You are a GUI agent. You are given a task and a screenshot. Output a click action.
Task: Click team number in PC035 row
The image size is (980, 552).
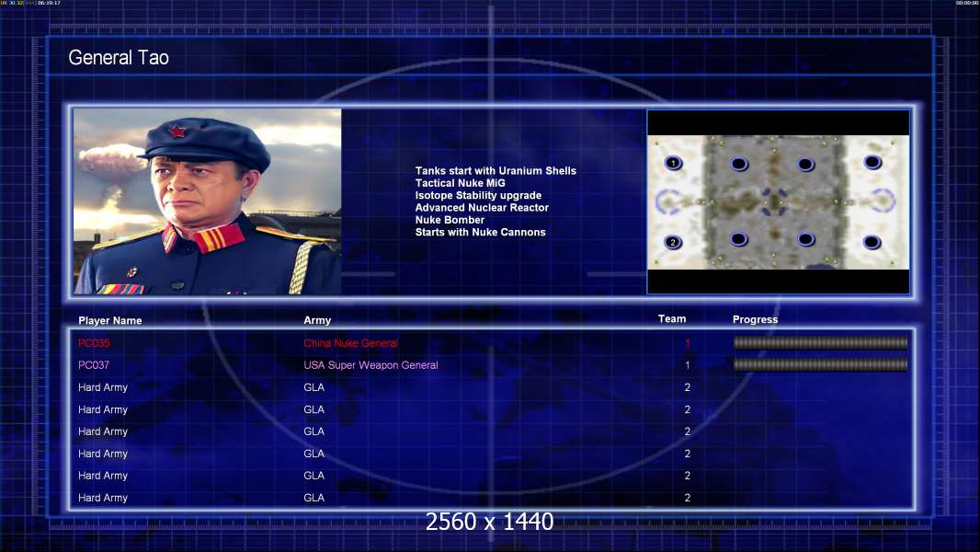click(688, 343)
